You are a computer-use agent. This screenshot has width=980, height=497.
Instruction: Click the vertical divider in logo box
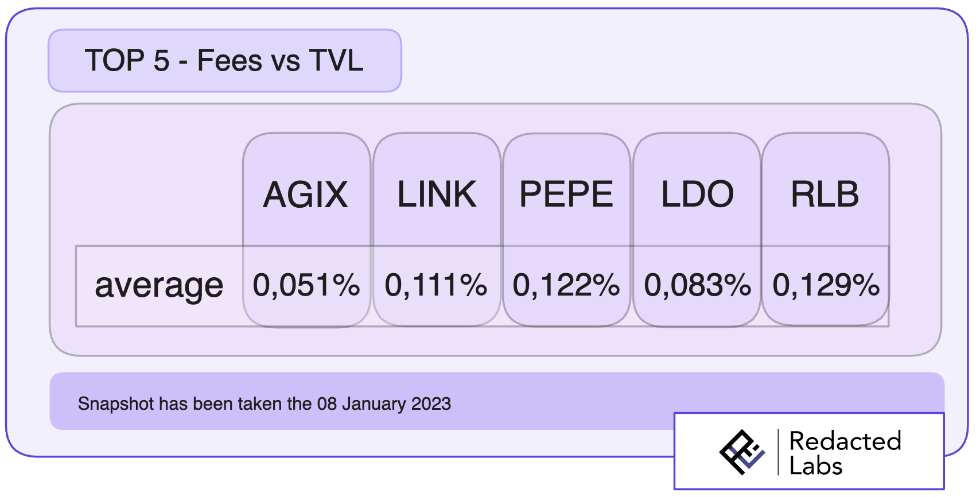778,452
